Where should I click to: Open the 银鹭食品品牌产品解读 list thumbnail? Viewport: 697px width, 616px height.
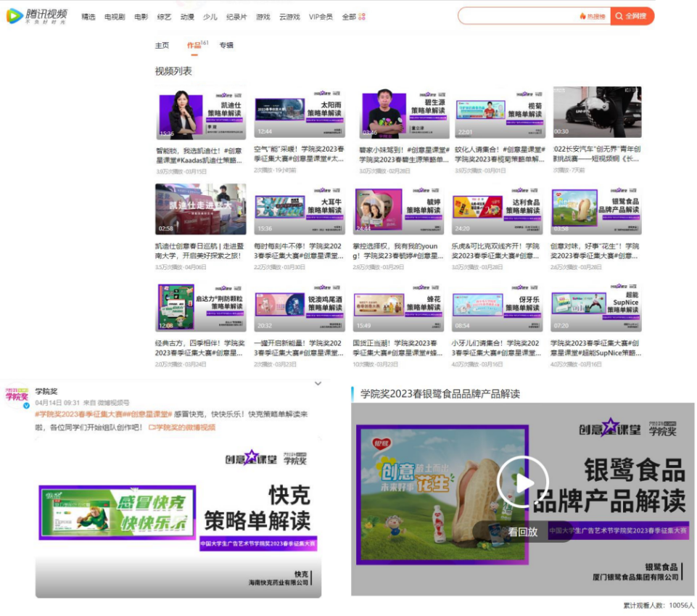[596, 209]
